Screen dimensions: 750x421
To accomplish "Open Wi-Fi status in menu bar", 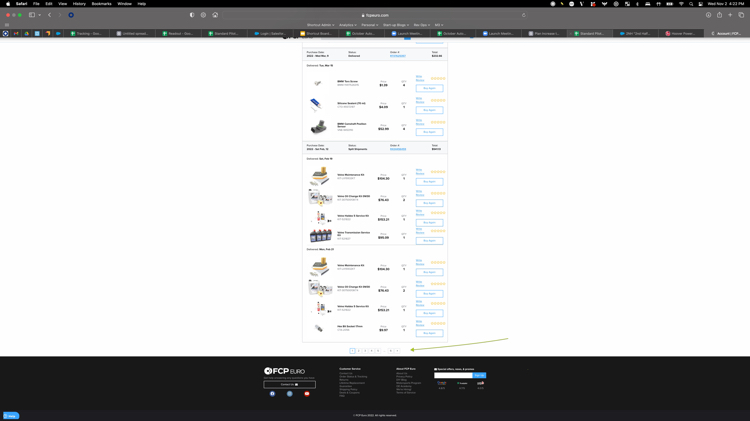I will click(681, 4).
